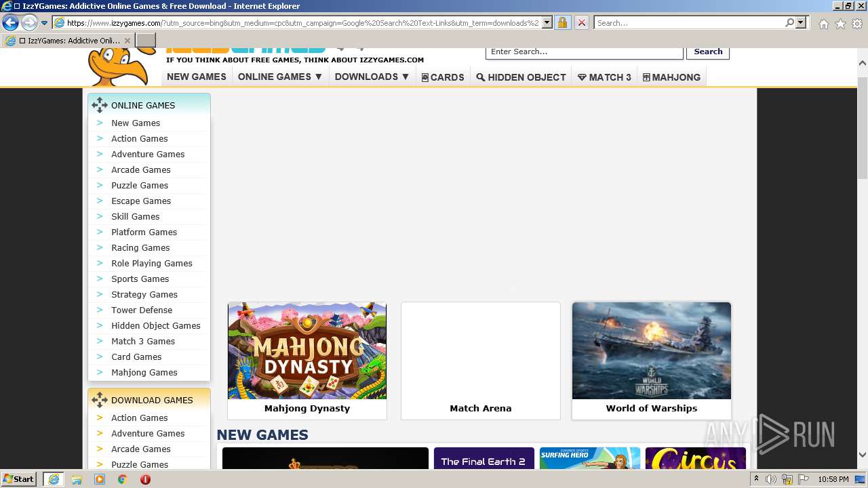Open Mahjong Games sidebar link
868x488 pixels.
(x=144, y=372)
